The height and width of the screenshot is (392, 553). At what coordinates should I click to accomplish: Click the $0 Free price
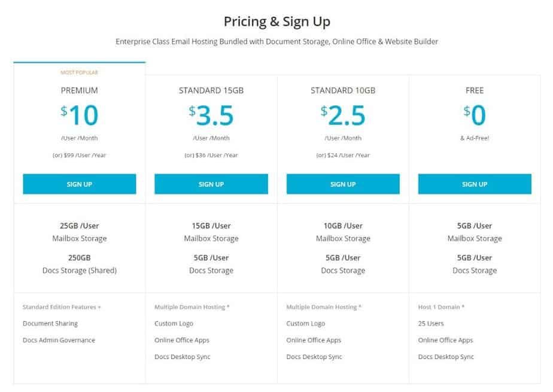(x=475, y=116)
